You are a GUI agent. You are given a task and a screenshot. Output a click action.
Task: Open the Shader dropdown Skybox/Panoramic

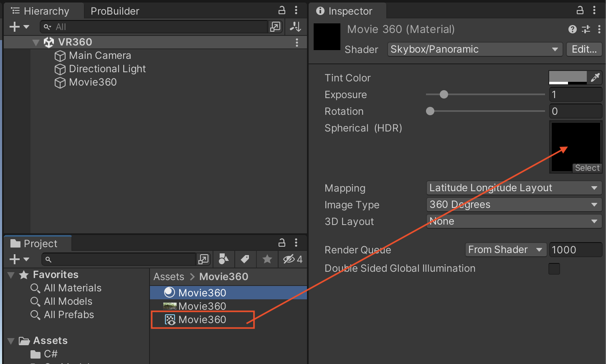pyautogui.click(x=474, y=49)
